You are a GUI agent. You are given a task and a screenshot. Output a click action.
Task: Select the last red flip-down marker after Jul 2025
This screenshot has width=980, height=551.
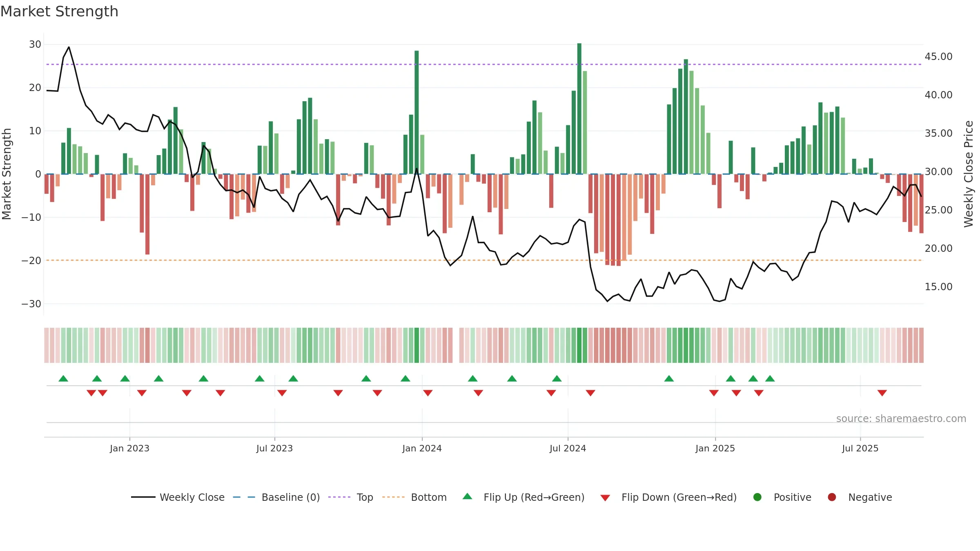pyautogui.click(x=882, y=393)
